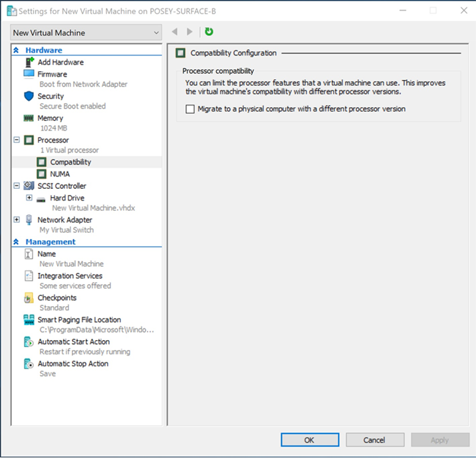Collapse the Hardware section

[x=16, y=49]
